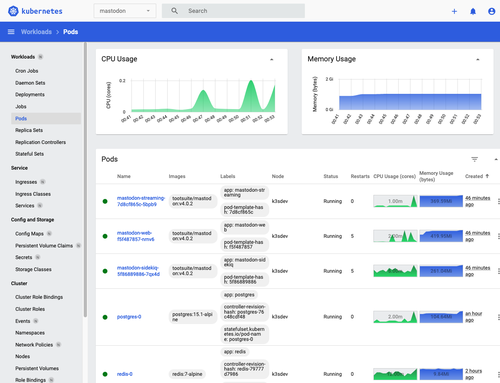Screen dimensions: 500x383
Task: Open Jobs in sidebar
Action: (21, 106)
